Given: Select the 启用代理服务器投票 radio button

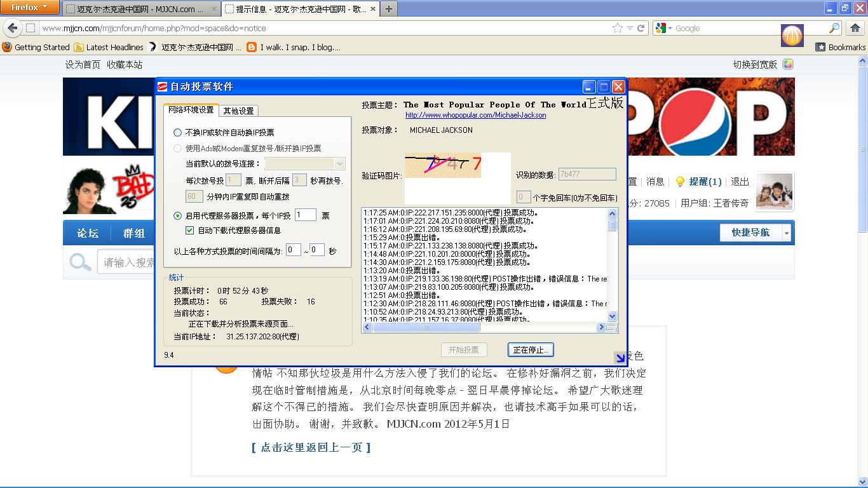Looking at the screenshot, I should [178, 215].
